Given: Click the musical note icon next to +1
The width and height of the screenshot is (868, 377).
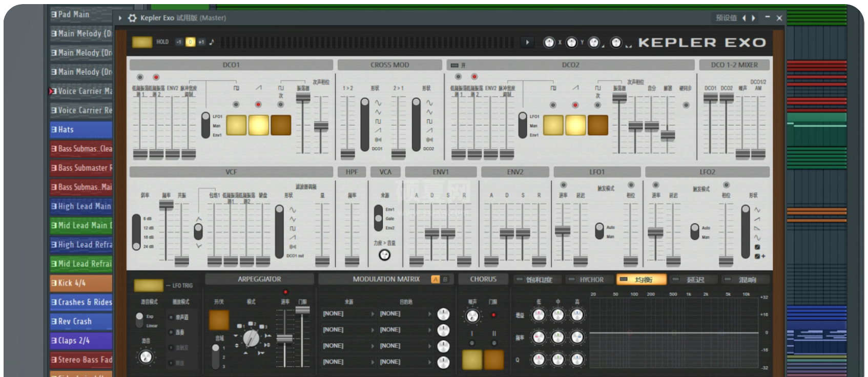Looking at the screenshot, I should coord(212,42).
